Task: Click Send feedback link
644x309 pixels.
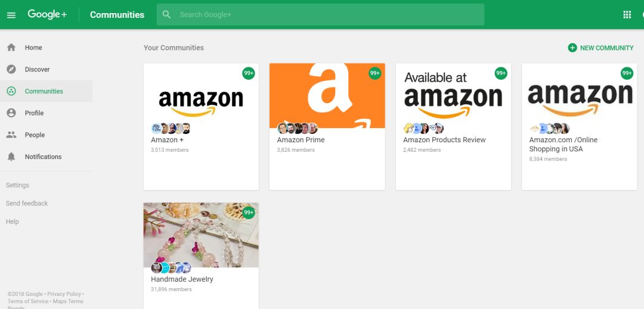Action: [x=27, y=203]
